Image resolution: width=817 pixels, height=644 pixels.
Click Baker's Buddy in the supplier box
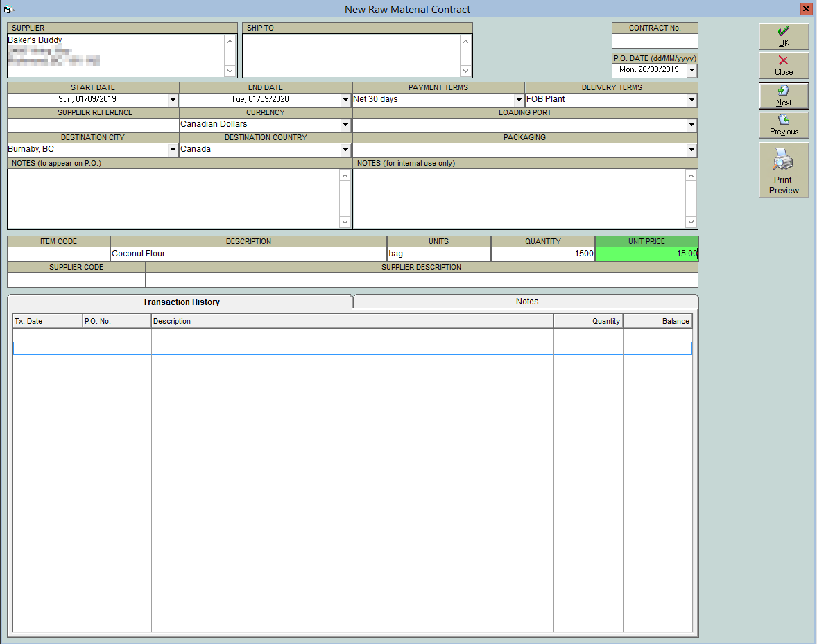click(x=35, y=40)
